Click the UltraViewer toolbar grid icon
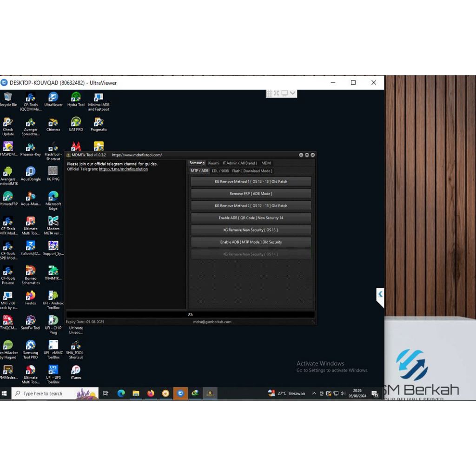 [x=269, y=93]
